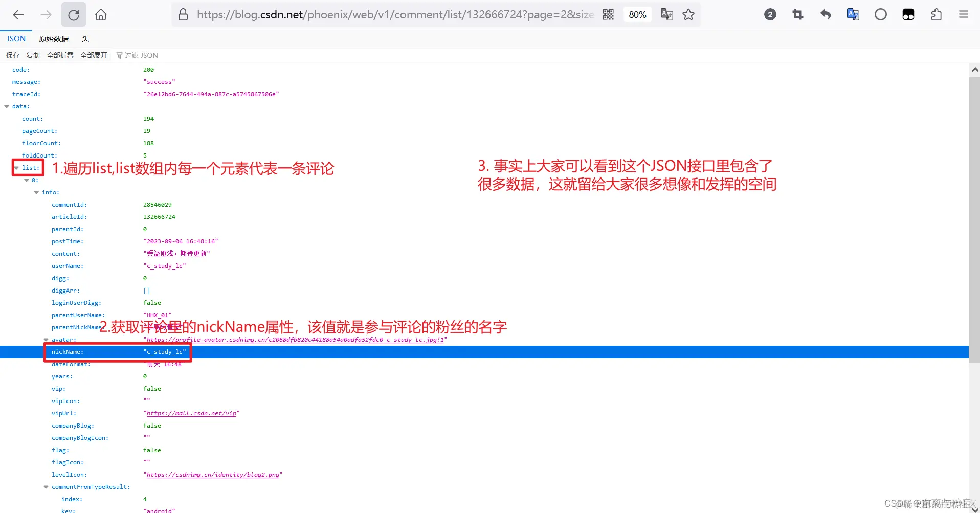Image resolution: width=980 pixels, height=513 pixels.
Task: Select the userName row
Action: [x=484, y=266]
